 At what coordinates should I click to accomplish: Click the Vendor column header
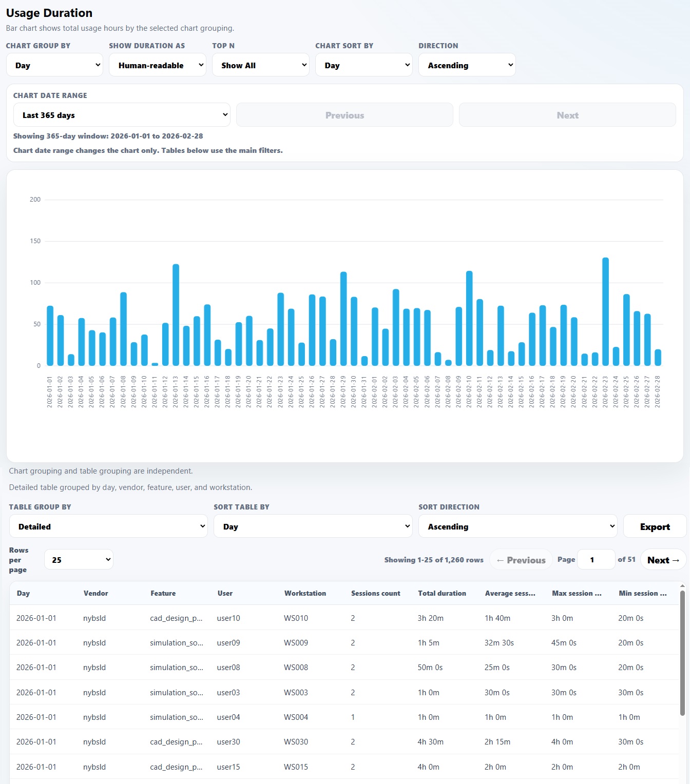click(x=95, y=593)
